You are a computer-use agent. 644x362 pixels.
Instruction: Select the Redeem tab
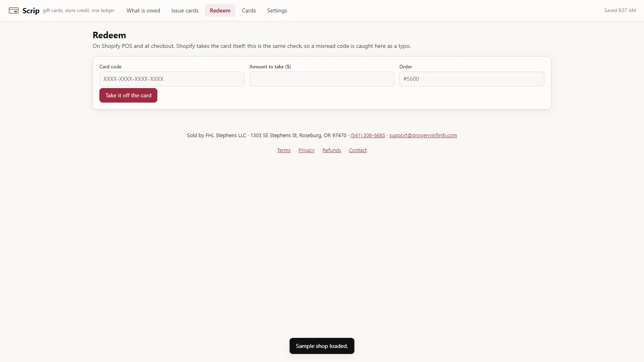(x=220, y=10)
